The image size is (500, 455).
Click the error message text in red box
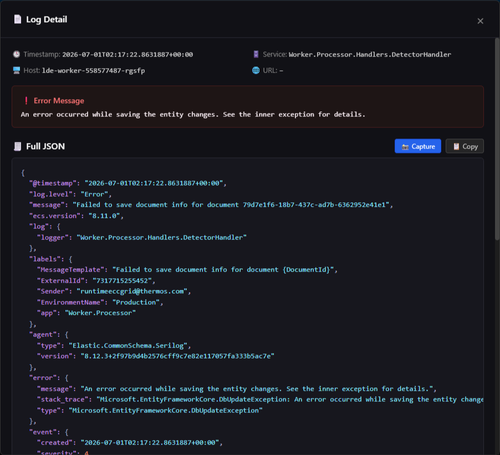[x=193, y=115]
